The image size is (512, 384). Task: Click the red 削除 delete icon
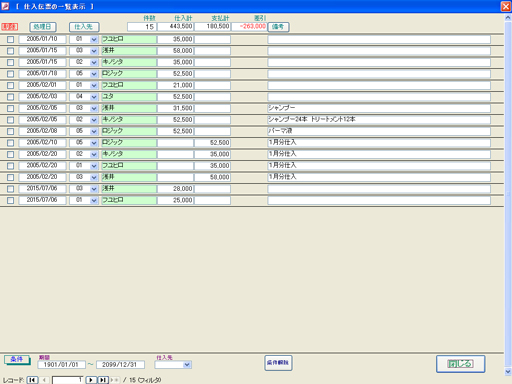click(10, 27)
